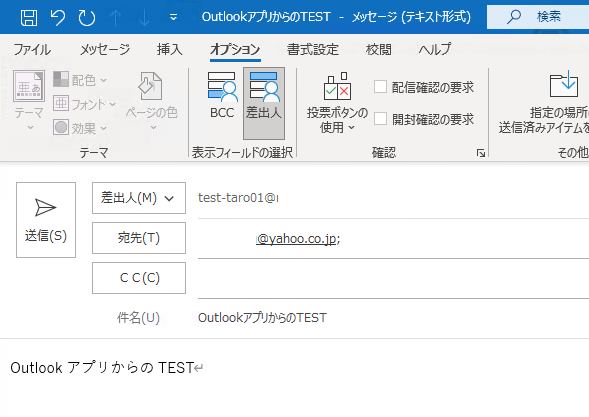
Task: Enable 配信確認の要求 checkbox
Action: coord(381,86)
